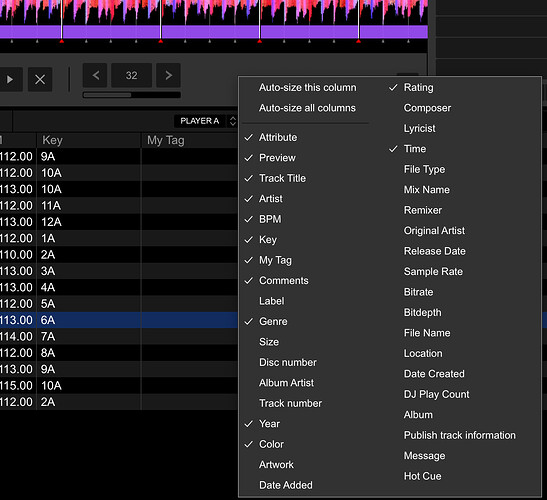Enable the Album Artist column

coord(286,383)
